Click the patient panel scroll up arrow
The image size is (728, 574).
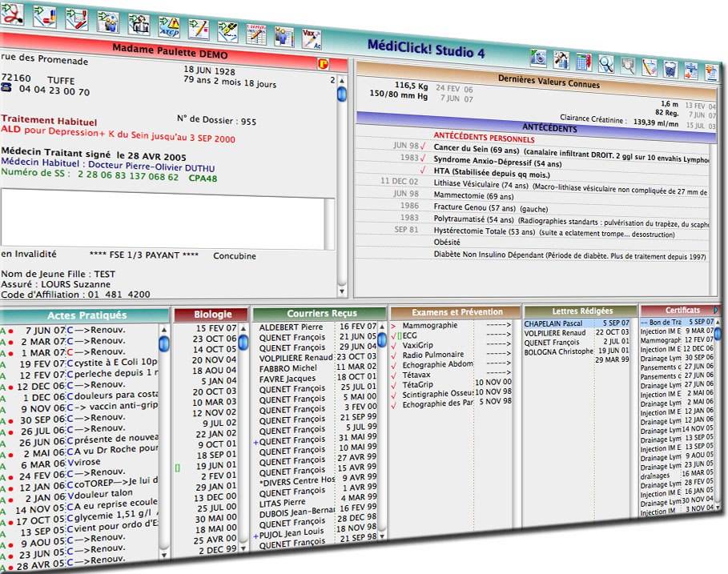(342, 80)
